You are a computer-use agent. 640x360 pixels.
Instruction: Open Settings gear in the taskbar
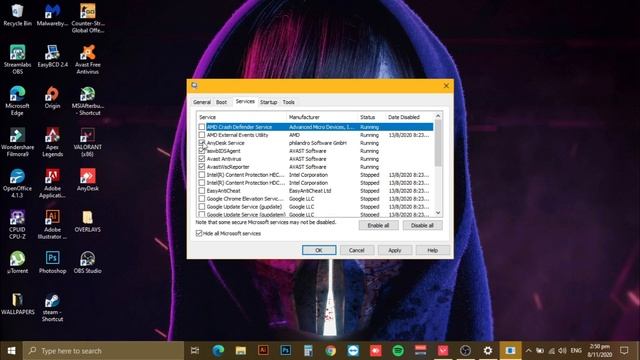pyautogui.click(x=488, y=350)
